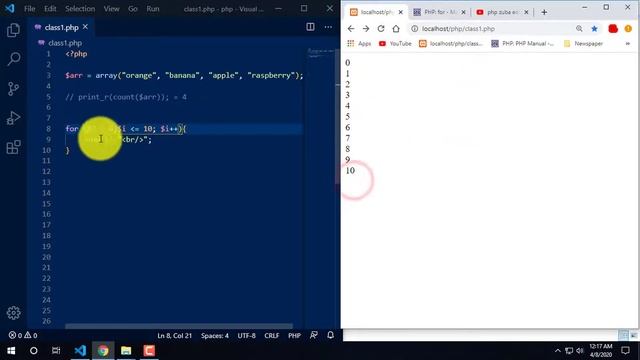Screen dimensions: 640x360
Task: Close the localhost Chrome tab
Action: [400, 12]
